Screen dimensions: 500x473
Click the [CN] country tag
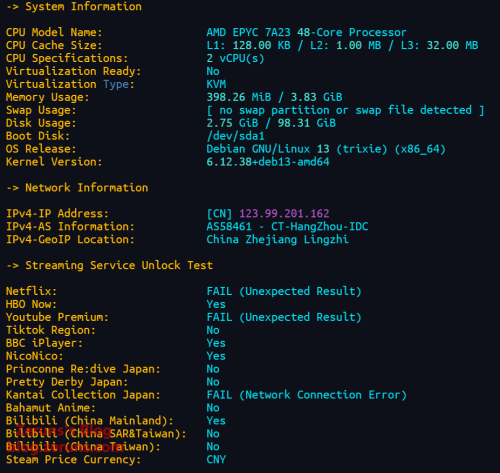[219, 213]
